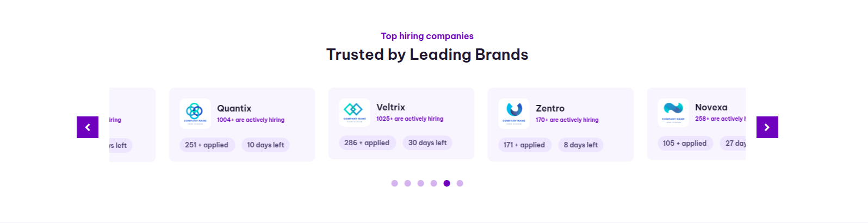Select the third carousel pagination dot
The image size is (868, 223).
click(421, 183)
